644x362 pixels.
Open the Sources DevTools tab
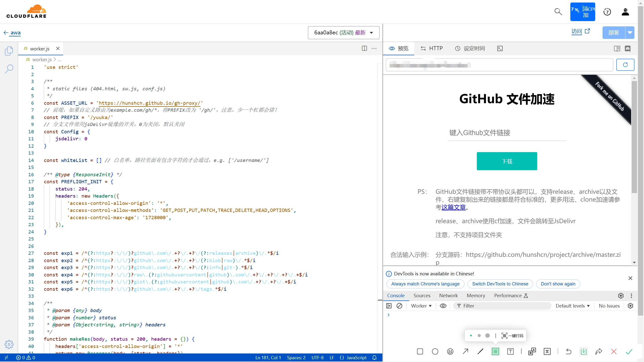(422, 296)
